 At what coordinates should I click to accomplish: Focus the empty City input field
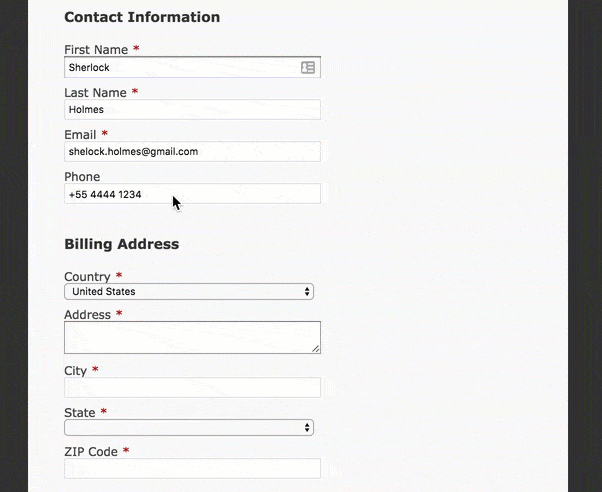pyautogui.click(x=192, y=387)
